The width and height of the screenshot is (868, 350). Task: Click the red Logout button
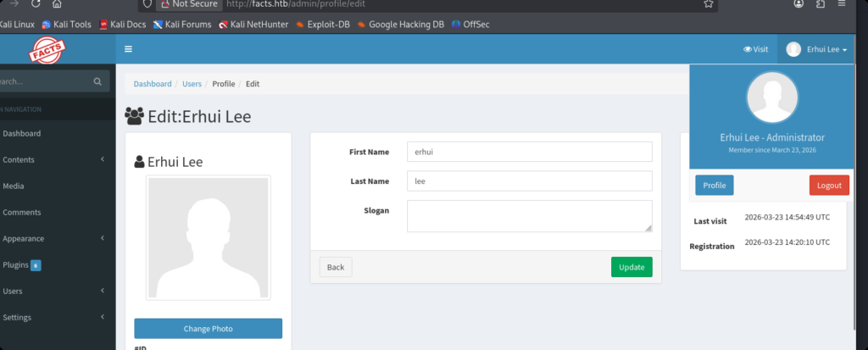pyautogui.click(x=828, y=185)
